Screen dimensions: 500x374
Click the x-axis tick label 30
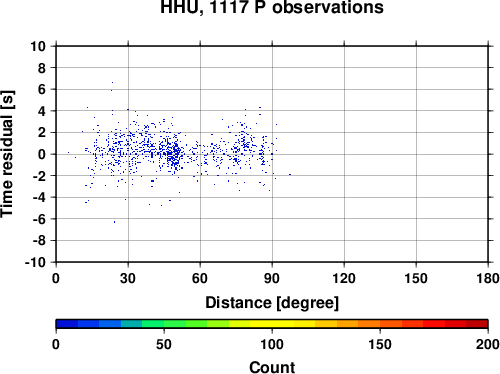click(128, 278)
